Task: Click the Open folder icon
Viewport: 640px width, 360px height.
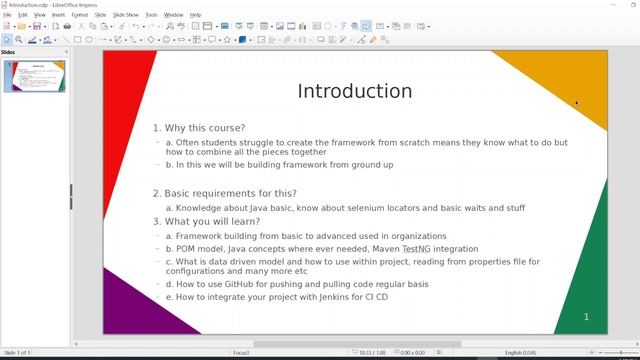Action: pyautogui.click(x=22, y=26)
